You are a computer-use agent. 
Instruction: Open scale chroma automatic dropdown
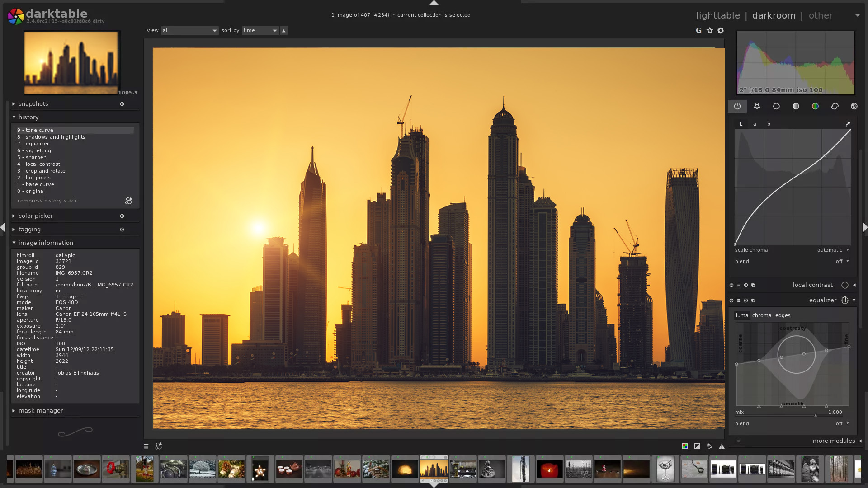pyautogui.click(x=833, y=250)
